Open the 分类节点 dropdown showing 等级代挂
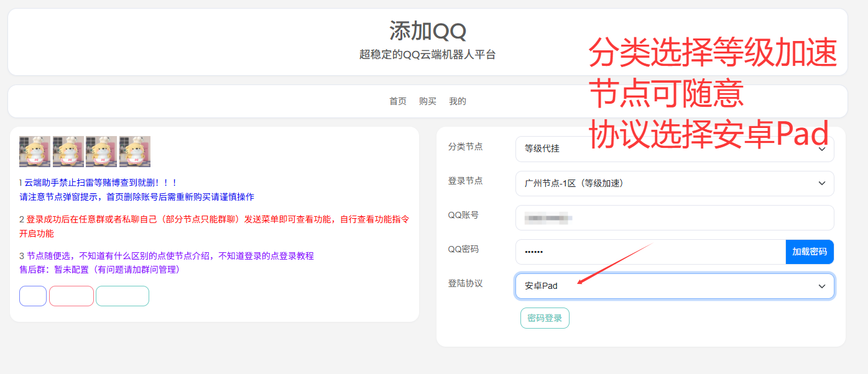 pyautogui.click(x=674, y=149)
